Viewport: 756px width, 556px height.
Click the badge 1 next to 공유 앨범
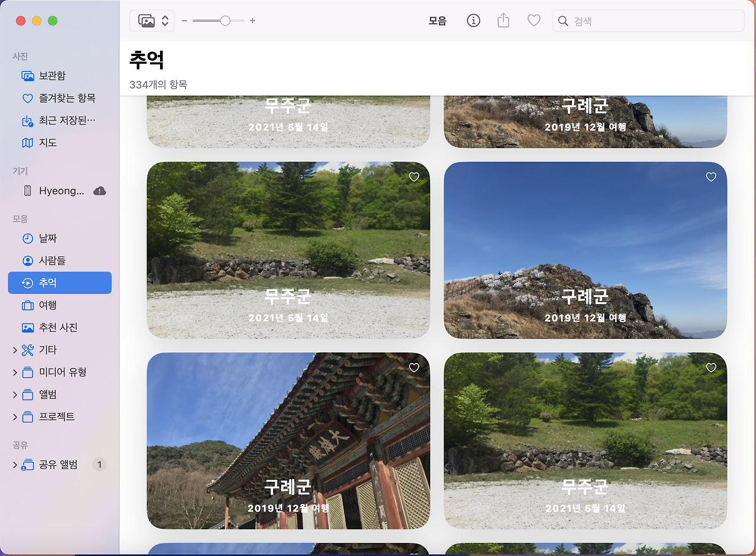coord(99,465)
